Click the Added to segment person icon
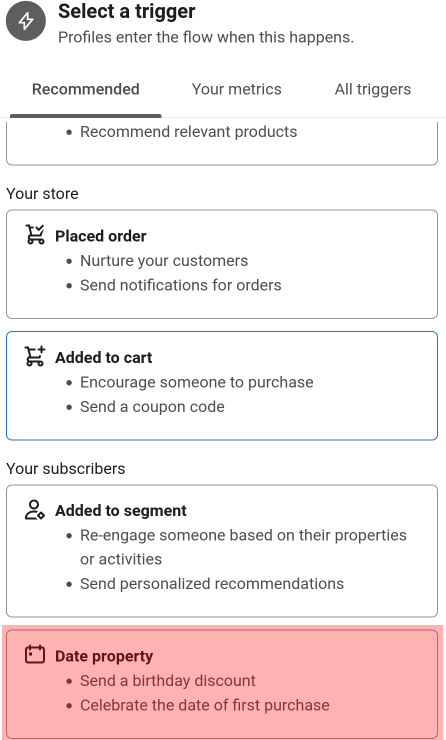The width and height of the screenshot is (446, 740). click(x=35, y=510)
